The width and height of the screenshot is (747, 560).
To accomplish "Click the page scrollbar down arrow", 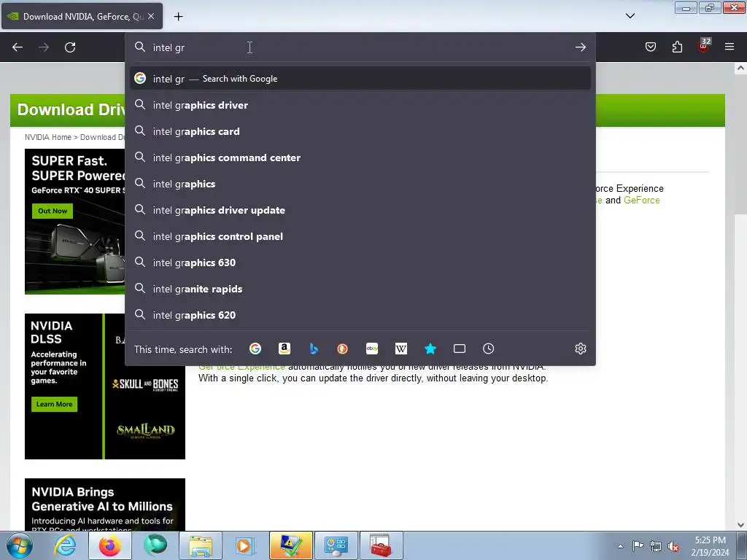I will pos(740,525).
